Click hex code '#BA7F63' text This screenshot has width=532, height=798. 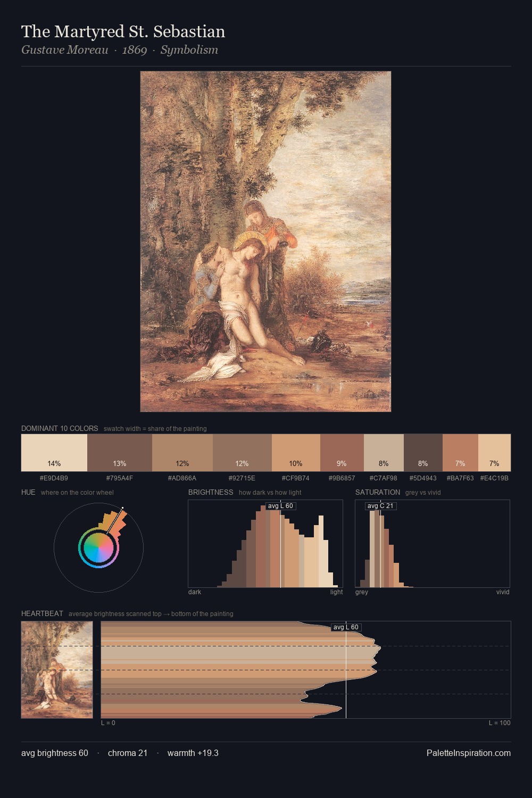[460, 478]
